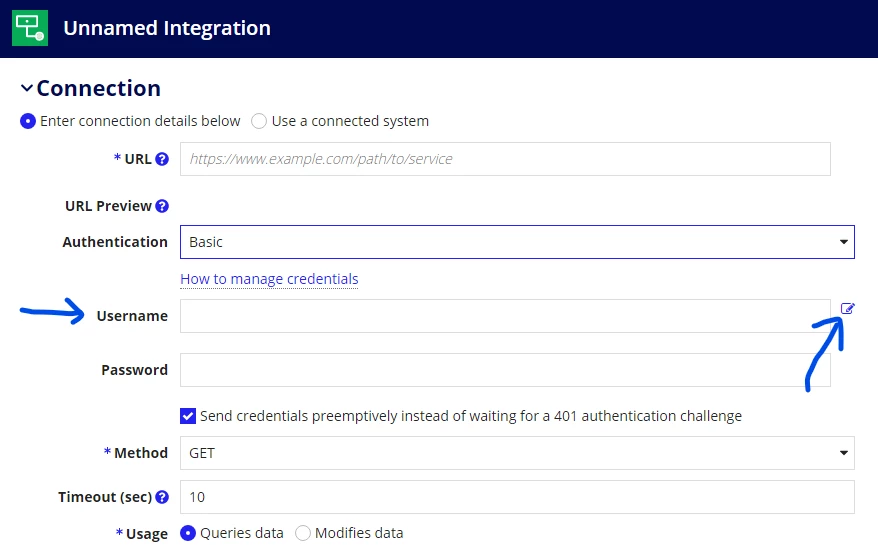Open the URL Preview help icon
878x553 pixels.
[162, 206]
